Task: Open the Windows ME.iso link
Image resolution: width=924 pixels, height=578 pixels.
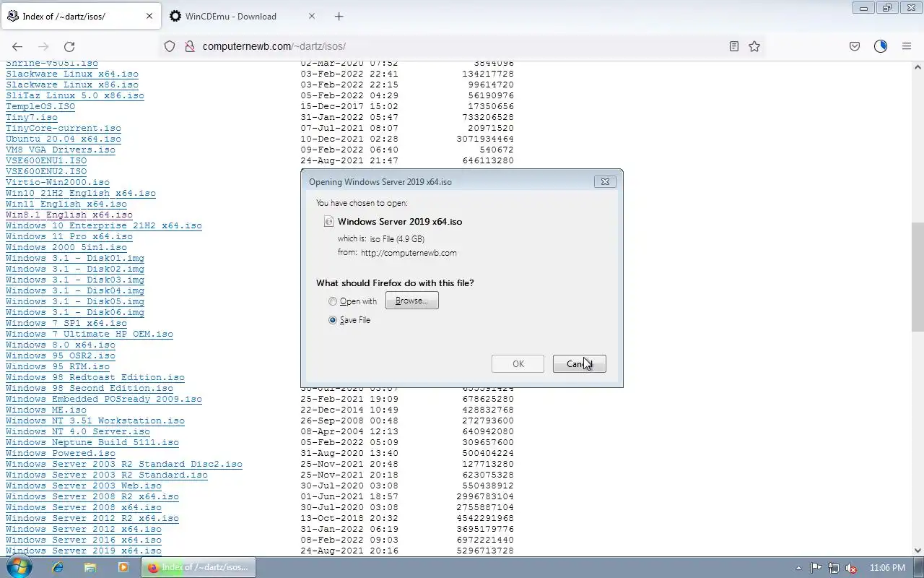Action: [46, 410]
